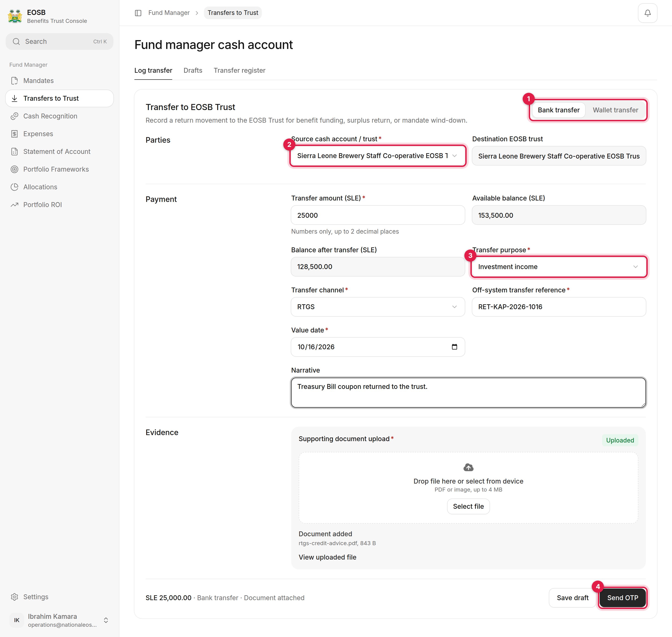
Task: Click the Portfolio Frameworks target icon
Action: pos(14,169)
